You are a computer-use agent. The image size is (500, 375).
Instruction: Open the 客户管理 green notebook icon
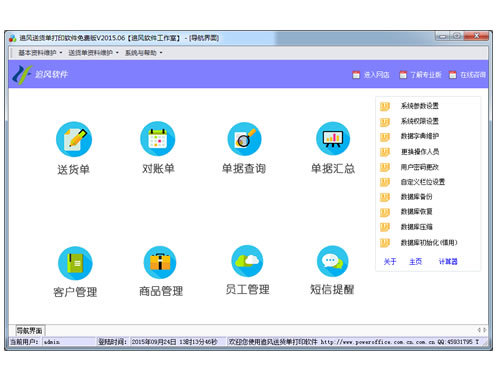coord(75,263)
